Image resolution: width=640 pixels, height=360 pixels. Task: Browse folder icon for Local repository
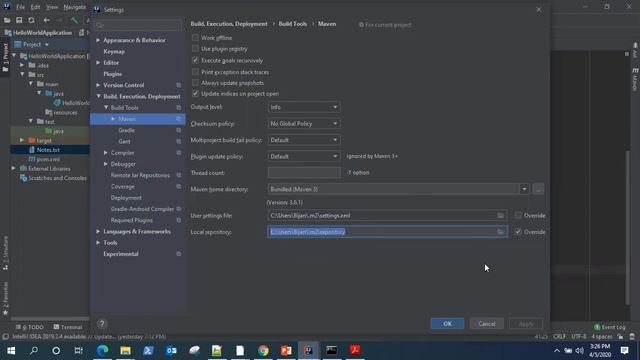(x=500, y=232)
